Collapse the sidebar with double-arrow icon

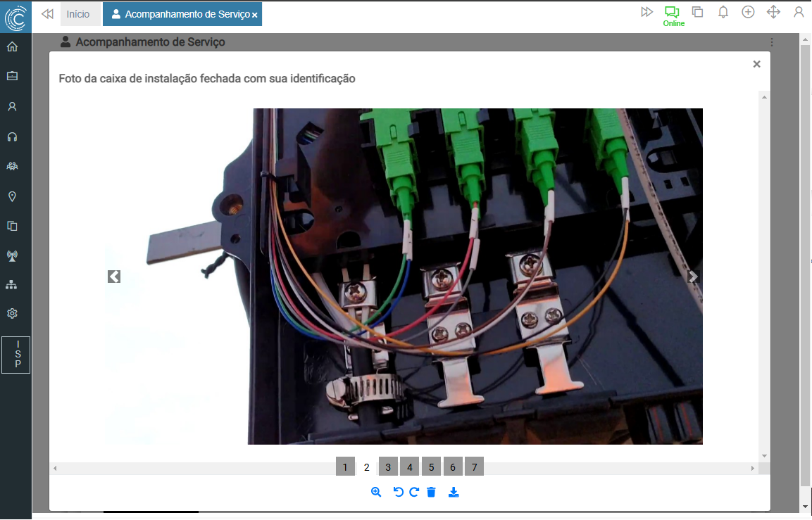point(47,13)
